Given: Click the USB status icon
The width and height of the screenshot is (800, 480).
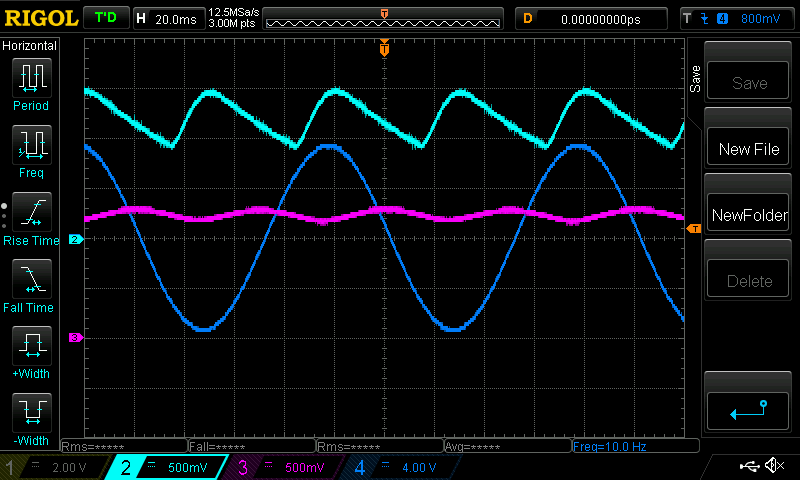Looking at the screenshot, I should [749, 466].
